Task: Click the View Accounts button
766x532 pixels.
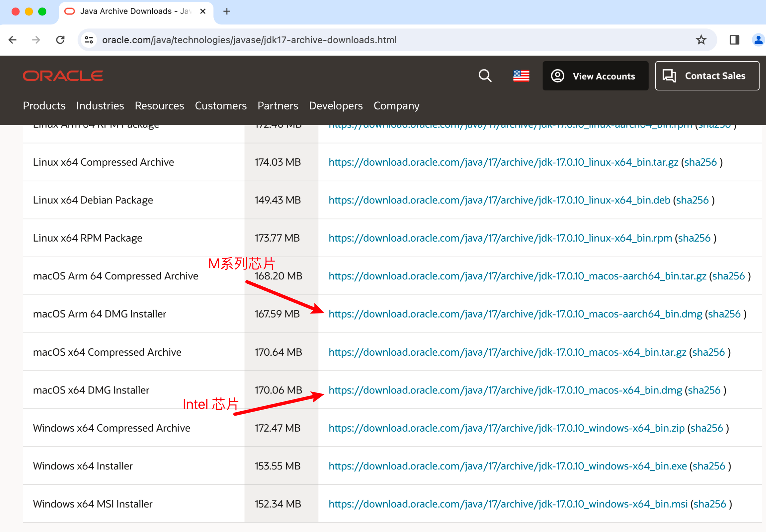Action: 595,76
